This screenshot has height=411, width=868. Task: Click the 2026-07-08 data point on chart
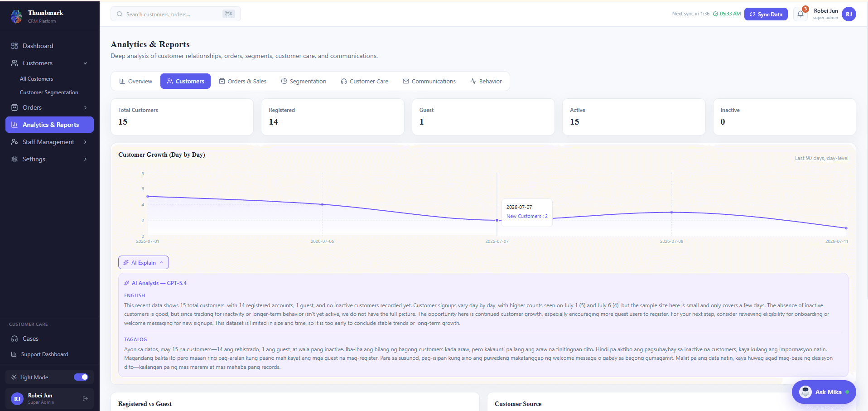pyautogui.click(x=672, y=212)
